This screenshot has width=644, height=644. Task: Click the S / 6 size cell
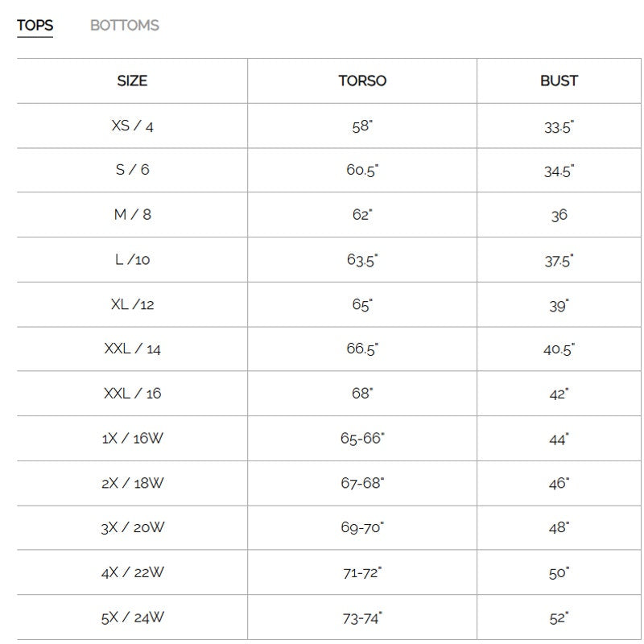click(132, 171)
